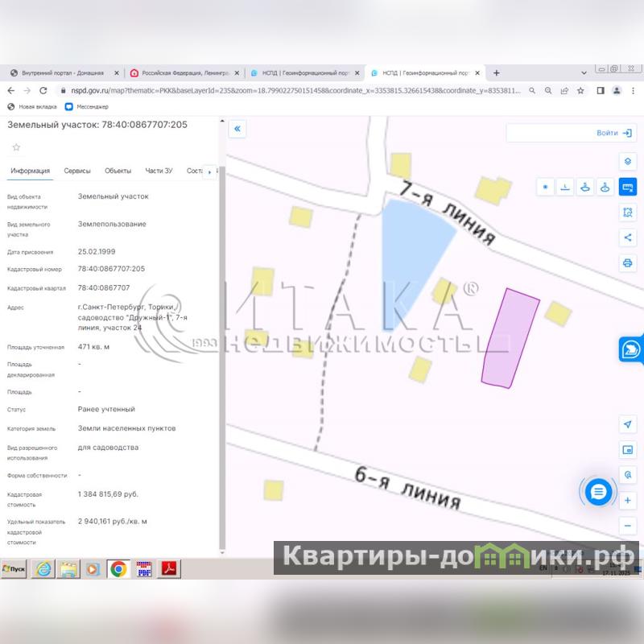Click the locate-me arrow icon

click(x=627, y=424)
